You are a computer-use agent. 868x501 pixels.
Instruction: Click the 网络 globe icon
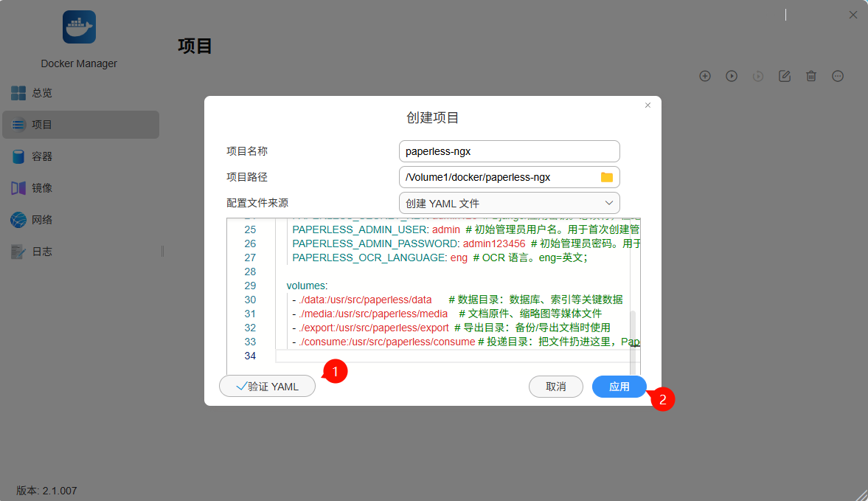click(18, 220)
